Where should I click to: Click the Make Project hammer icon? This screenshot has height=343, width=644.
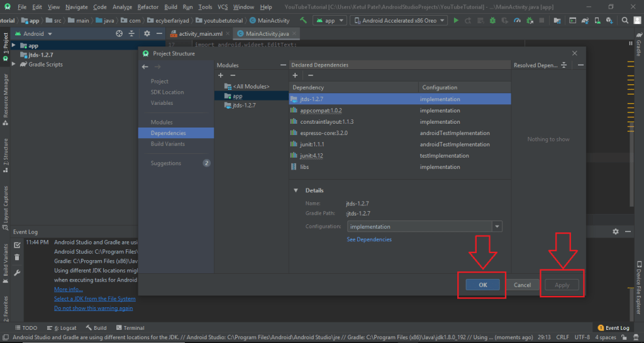pos(303,20)
